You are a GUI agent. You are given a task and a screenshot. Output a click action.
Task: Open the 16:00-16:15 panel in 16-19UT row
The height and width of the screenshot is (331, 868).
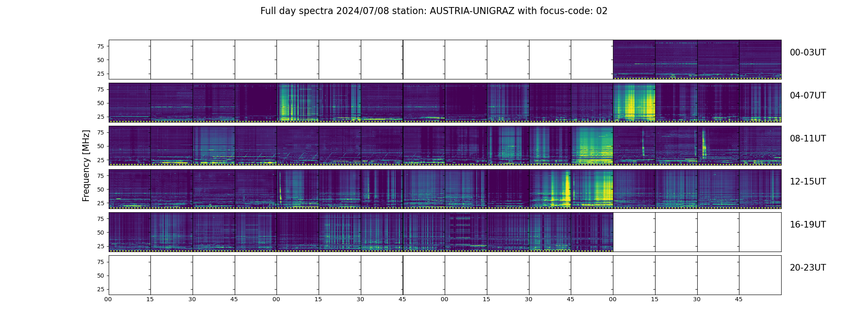coord(129,232)
